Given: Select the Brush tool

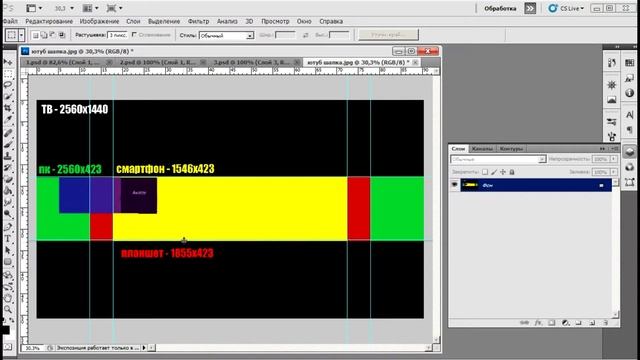Looking at the screenshot, I should point(8,144).
